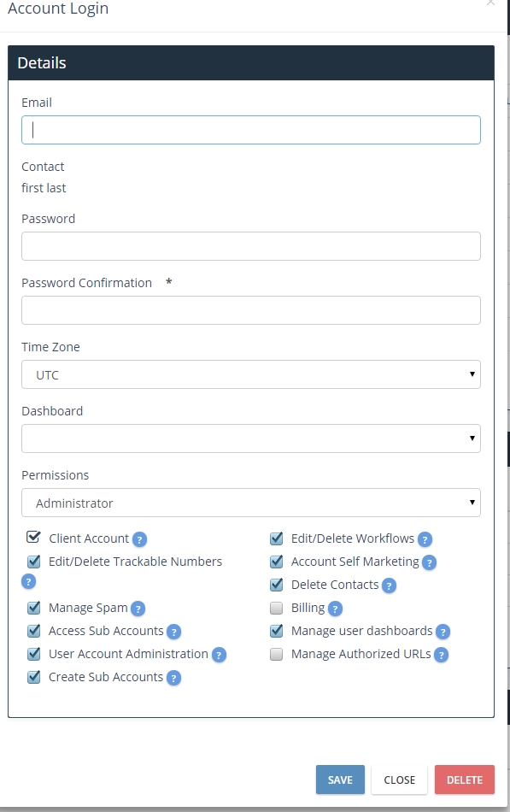Open Delete Contacts help tooltip icon
Viewport: 510px width, 812px height.
tap(389, 585)
